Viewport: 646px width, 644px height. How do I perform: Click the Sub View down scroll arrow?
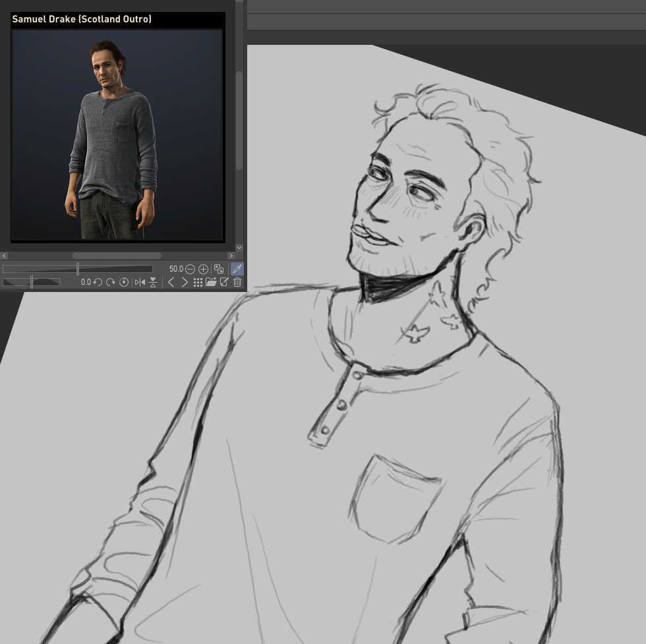pyautogui.click(x=239, y=248)
